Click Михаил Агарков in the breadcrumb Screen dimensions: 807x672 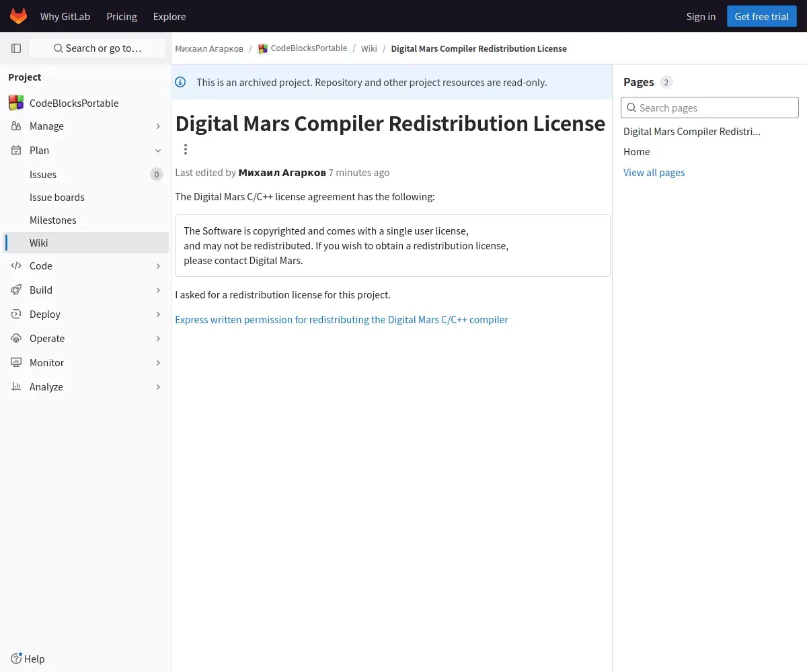[x=209, y=48]
